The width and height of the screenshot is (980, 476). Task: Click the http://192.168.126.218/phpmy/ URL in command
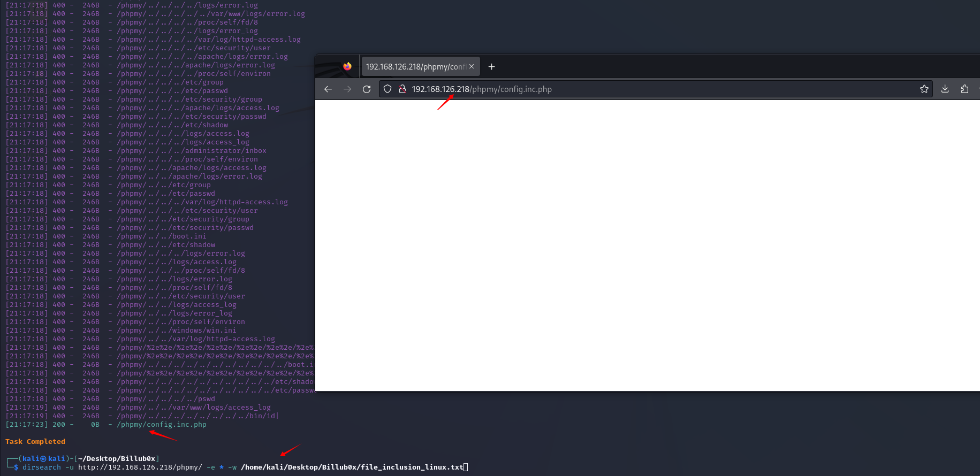(x=140, y=467)
